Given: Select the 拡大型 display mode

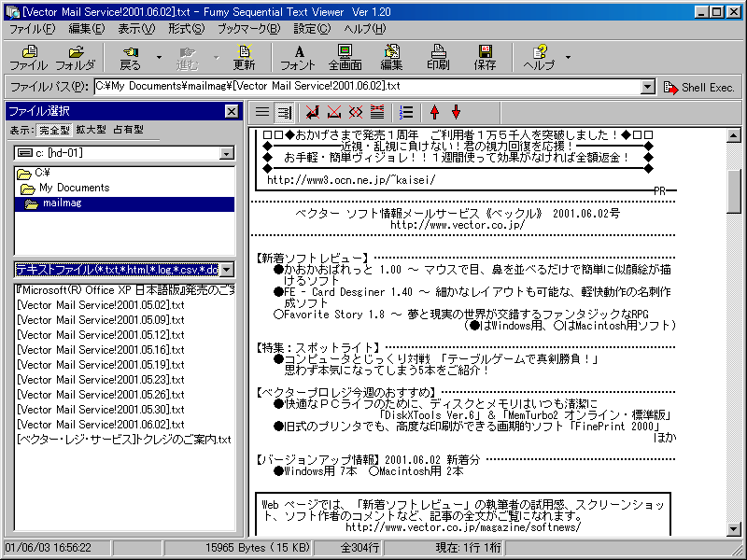Looking at the screenshot, I should point(91,130).
